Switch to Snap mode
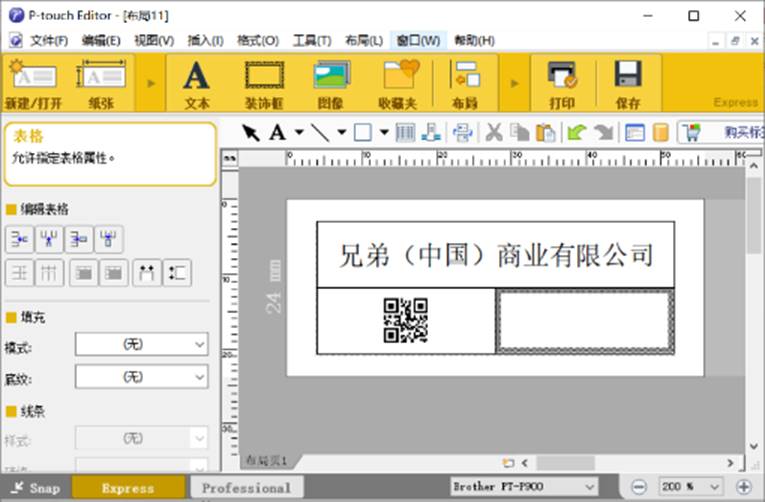Screen dimensions: 765x502 click(36, 487)
